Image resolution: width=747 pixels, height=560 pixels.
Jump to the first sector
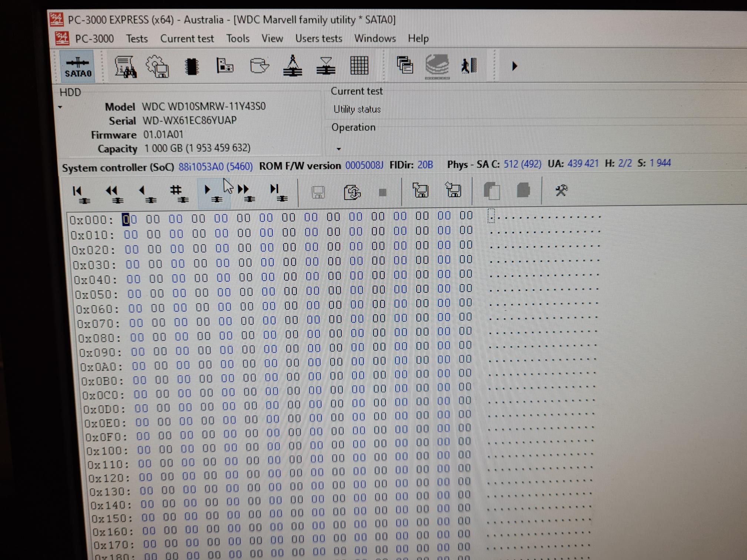point(81,194)
